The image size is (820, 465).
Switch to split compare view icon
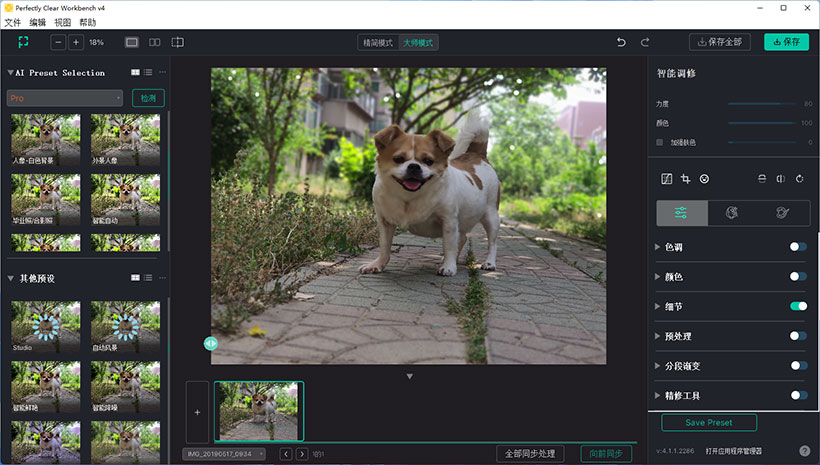pos(154,42)
